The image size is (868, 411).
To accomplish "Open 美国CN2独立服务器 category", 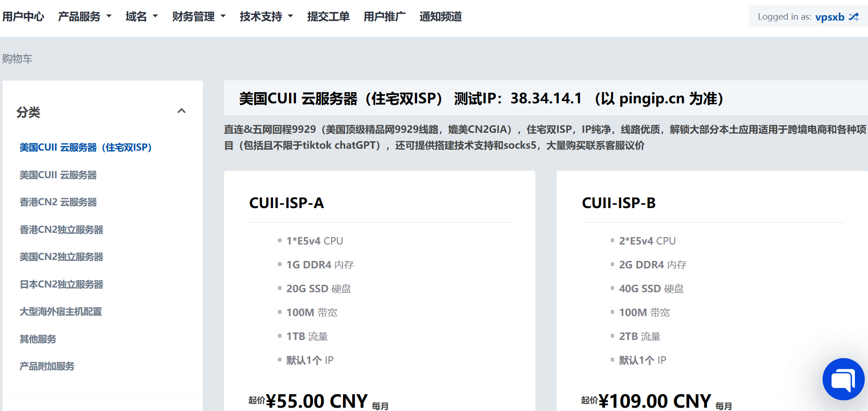I will (x=61, y=257).
